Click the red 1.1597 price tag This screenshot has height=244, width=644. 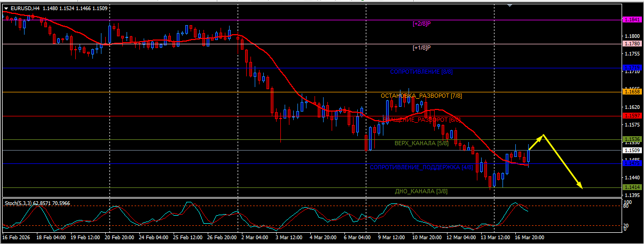(x=632, y=115)
